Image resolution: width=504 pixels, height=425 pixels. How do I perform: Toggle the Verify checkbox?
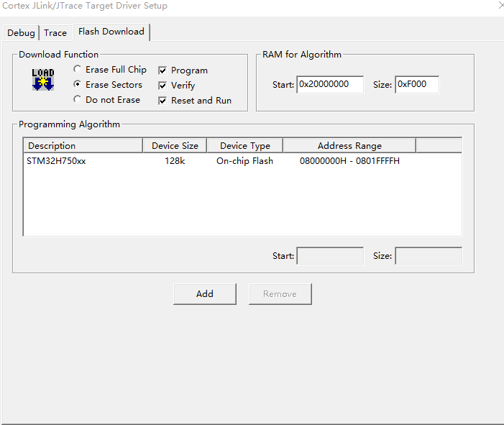(162, 86)
